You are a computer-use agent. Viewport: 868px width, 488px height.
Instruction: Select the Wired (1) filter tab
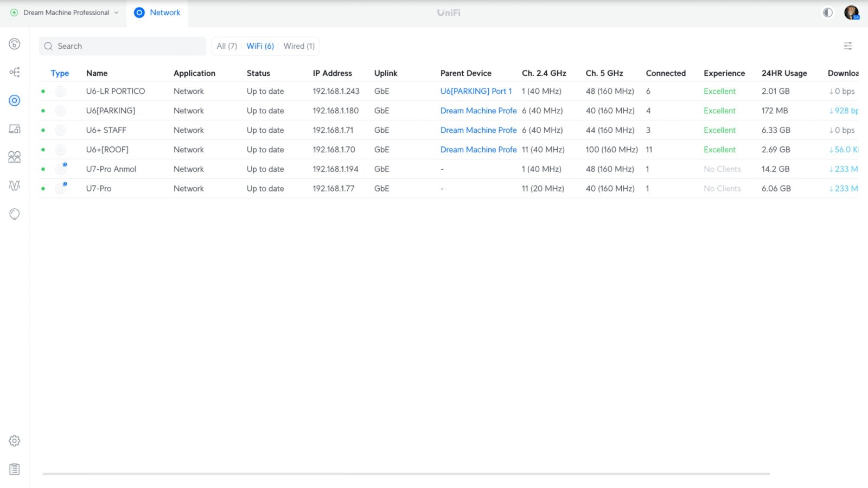tap(299, 46)
